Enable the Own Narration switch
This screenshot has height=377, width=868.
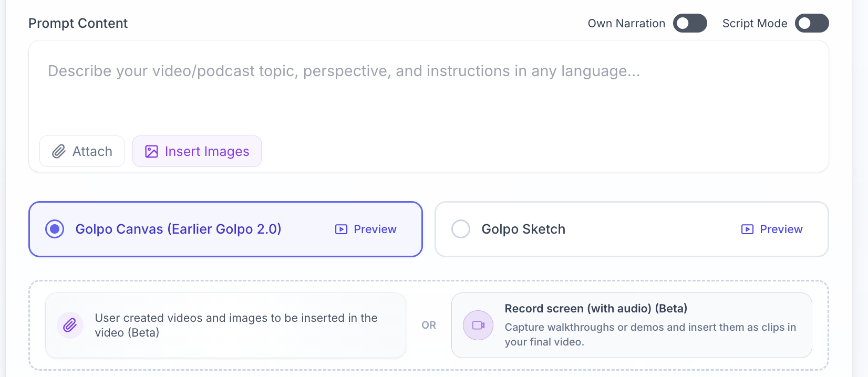point(690,24)
